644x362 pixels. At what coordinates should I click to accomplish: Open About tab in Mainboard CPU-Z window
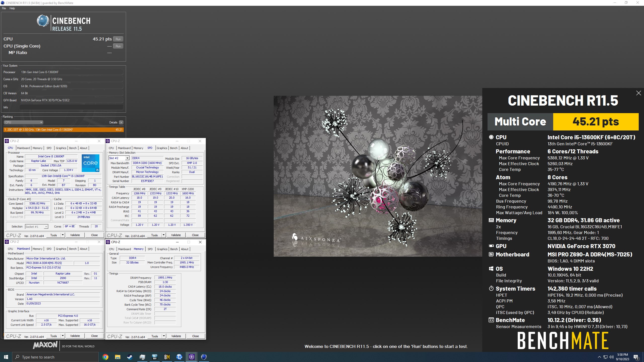(84, 249)
